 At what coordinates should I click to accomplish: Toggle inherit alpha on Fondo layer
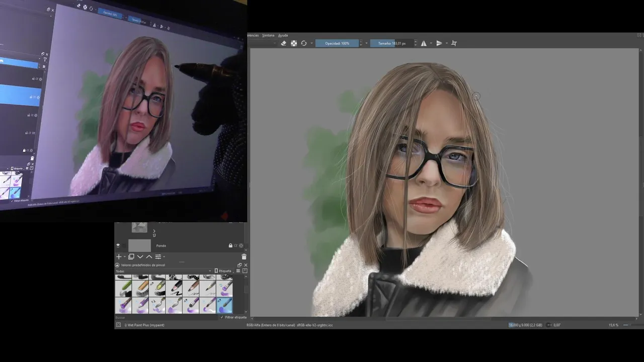tap(235, 245)
